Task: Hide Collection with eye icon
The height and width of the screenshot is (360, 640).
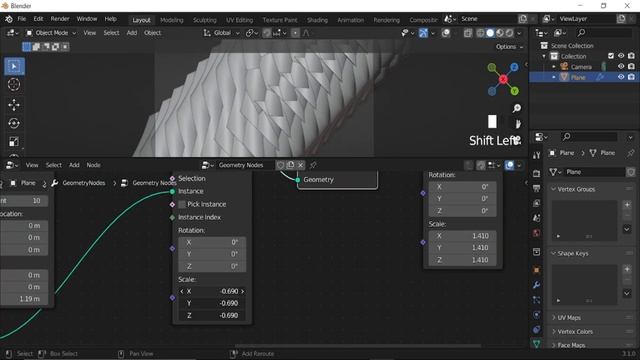Action: pyautogui.click(x=621, y=56)
